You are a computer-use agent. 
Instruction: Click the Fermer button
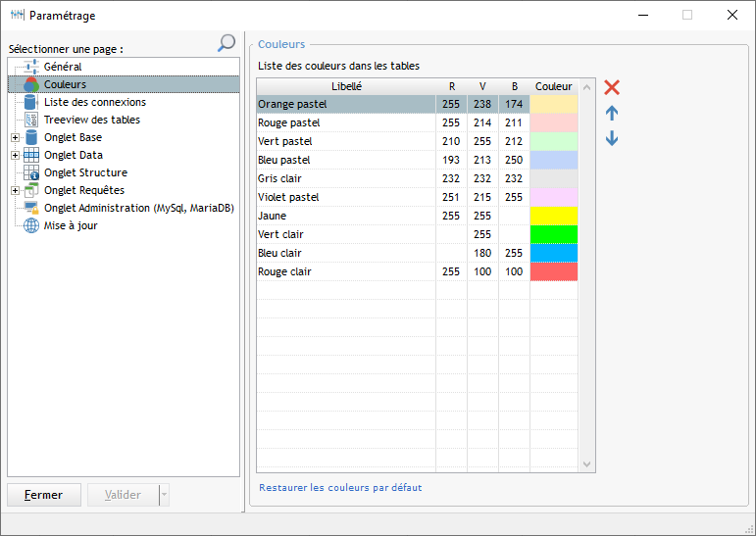44,495
